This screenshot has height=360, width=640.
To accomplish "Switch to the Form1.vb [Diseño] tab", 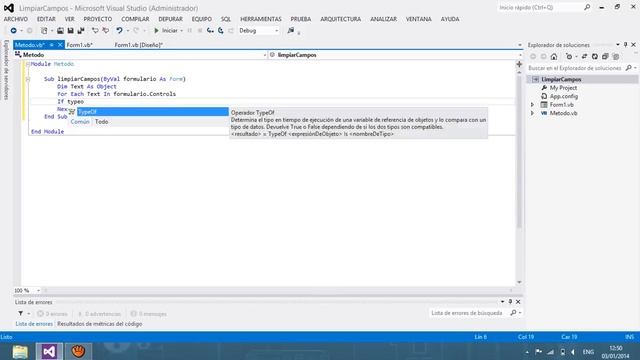I will [x=138, y=45].
